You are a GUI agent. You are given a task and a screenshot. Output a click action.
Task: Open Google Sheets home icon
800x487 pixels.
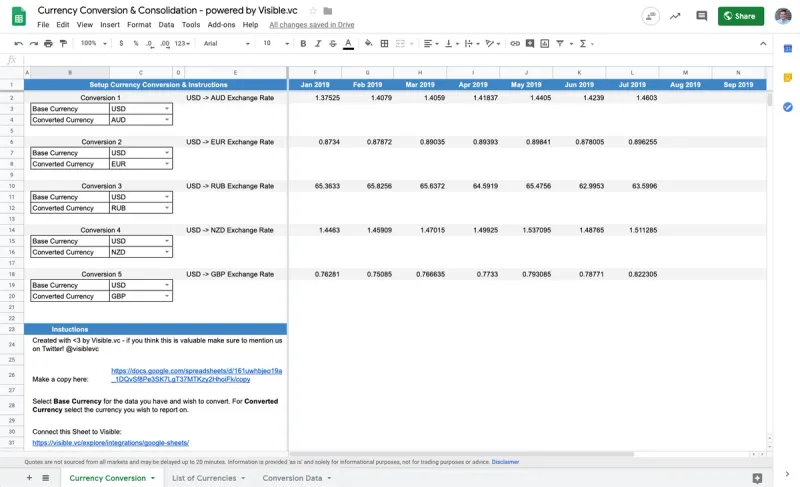click(19, 16)
